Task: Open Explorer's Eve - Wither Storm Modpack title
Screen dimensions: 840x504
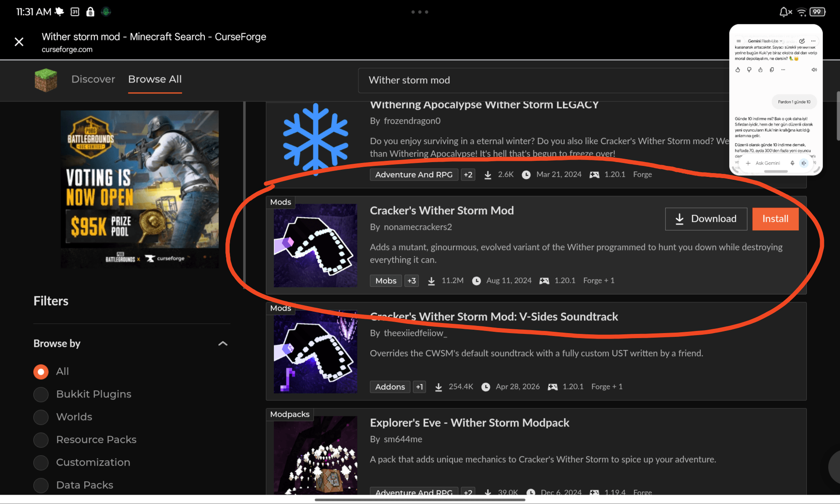Action: pos(470,423)
